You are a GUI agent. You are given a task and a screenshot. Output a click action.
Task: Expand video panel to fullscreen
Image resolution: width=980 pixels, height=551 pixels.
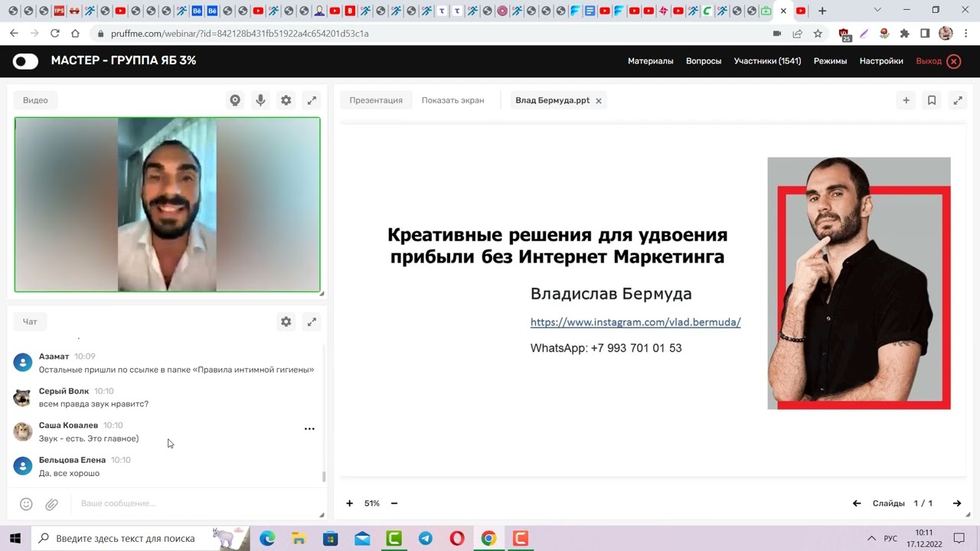tap(312, 100)
